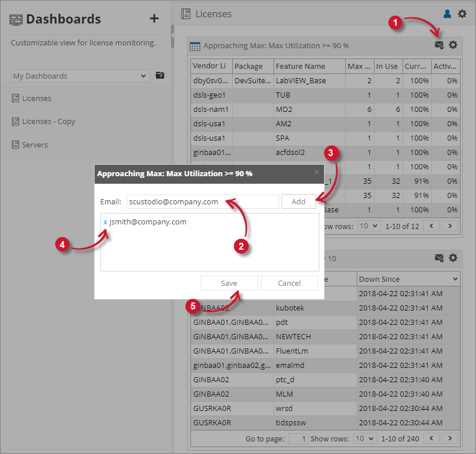Click the emalmd cell
Screen dimensions: 476x454
click(x=315, y=365)
